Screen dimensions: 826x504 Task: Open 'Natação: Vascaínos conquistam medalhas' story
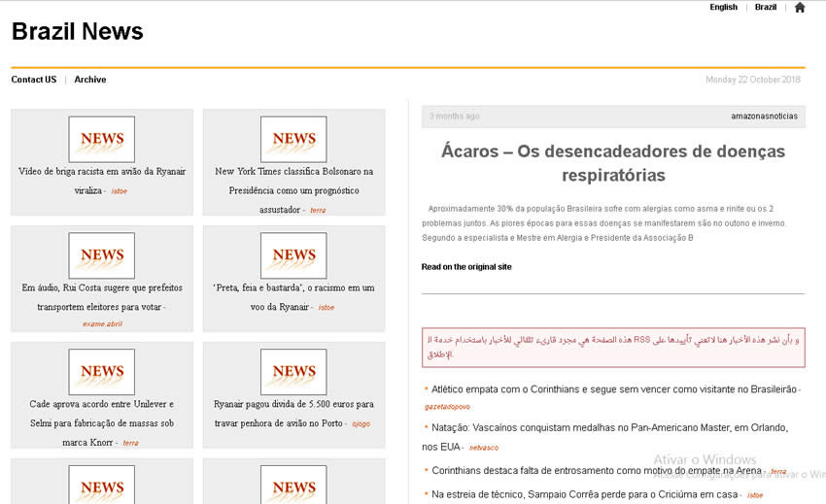[605, 437]
